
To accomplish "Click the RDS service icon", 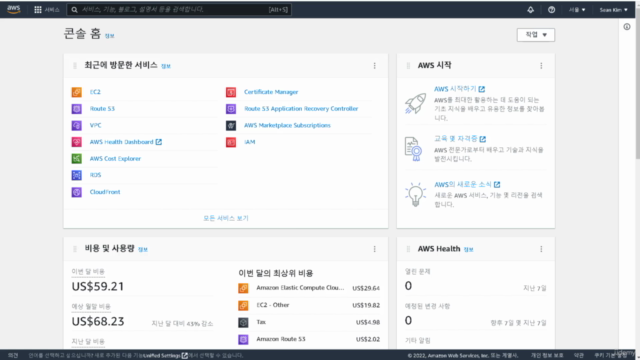I will [x=77, y=175].
